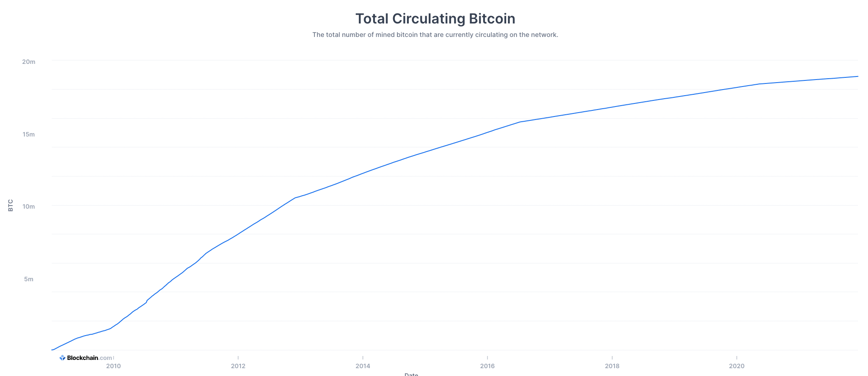Click the 2018 x-axis date label
The width and height of the screenshot is (868, 376).
612,366
